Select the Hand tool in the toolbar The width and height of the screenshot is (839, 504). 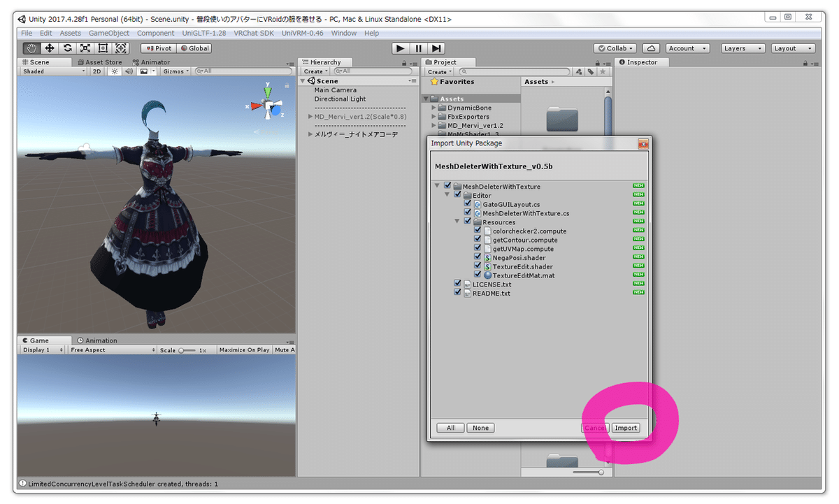coord(32,48)
